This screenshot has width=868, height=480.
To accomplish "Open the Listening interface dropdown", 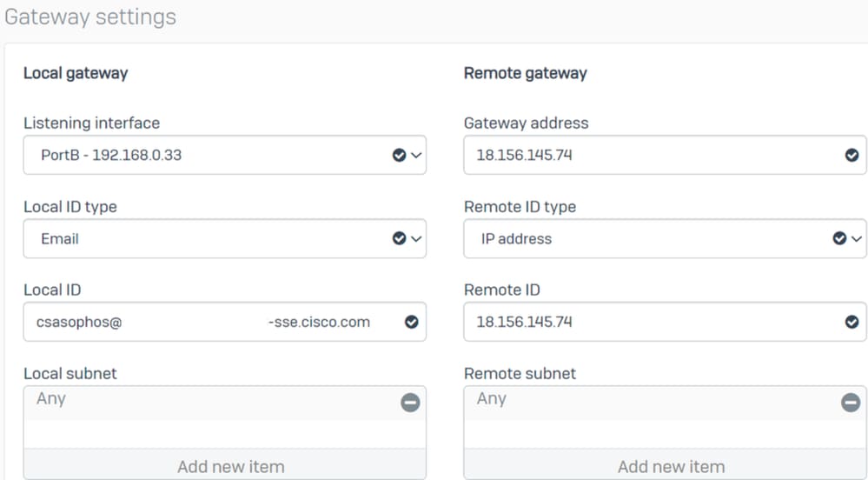I will coord(225,155).
